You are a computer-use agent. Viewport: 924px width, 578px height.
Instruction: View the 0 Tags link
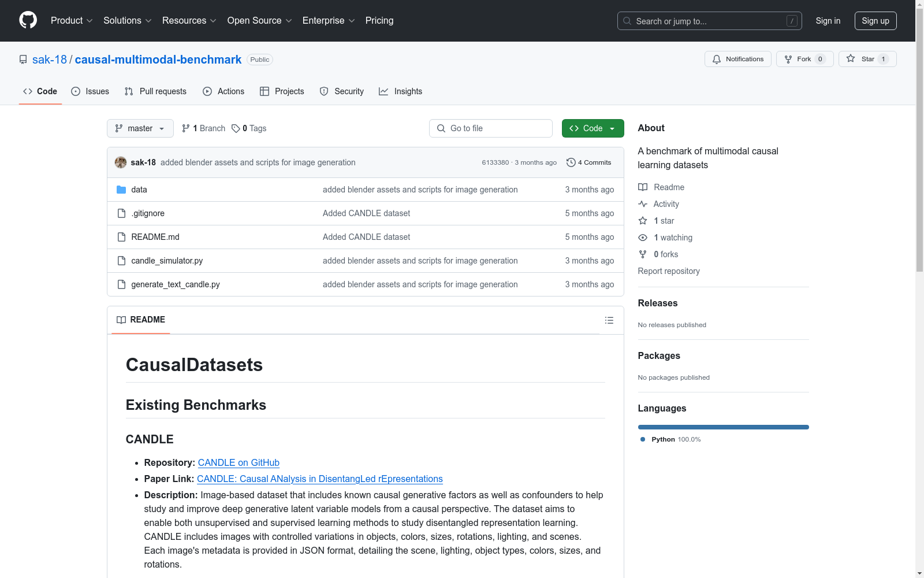tap(249, 128)
